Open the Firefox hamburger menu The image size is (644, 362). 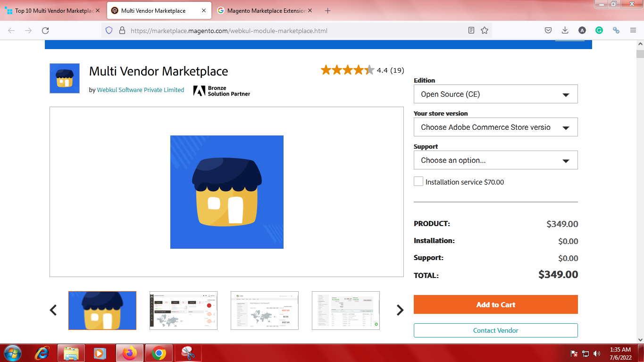pos(633,30)
